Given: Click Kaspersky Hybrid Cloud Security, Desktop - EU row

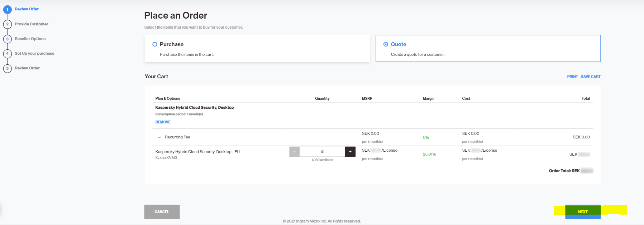Looking at the screenshot, I should coord(197,152).
